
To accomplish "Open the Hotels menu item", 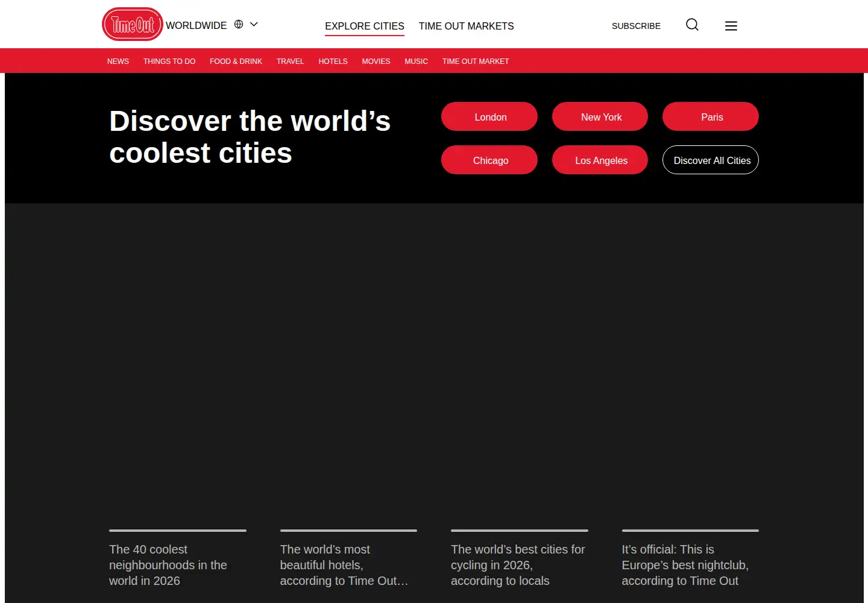I will tap(333, 62).
